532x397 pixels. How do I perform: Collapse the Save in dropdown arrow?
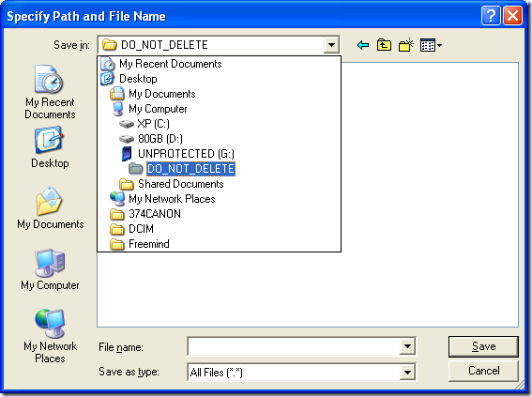pos(331,45)
